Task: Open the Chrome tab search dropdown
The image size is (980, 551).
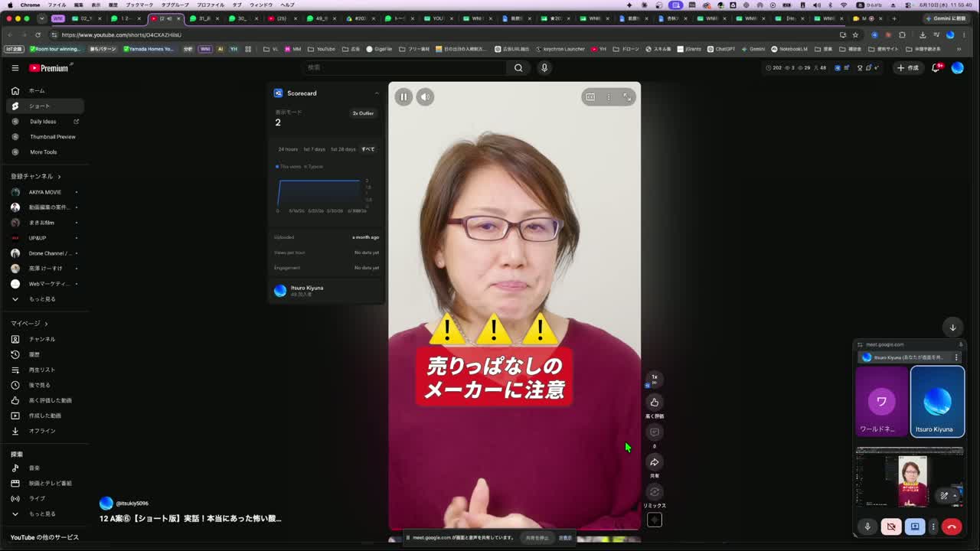Action: (x=41, y=18)
